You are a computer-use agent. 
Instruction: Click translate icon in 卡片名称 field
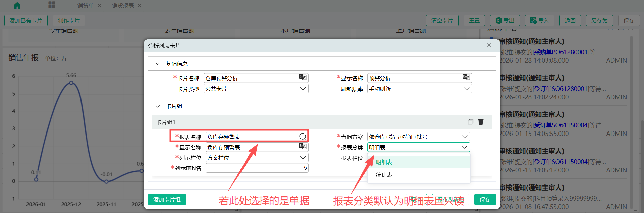(303, 77)
